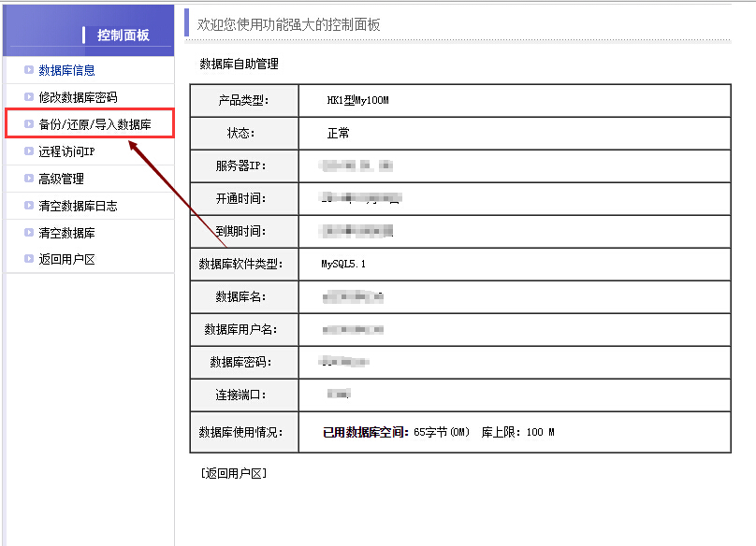Click the 产品类型 label cell
Viewport: 756px width, 546px height.
(x=244, y=100)
